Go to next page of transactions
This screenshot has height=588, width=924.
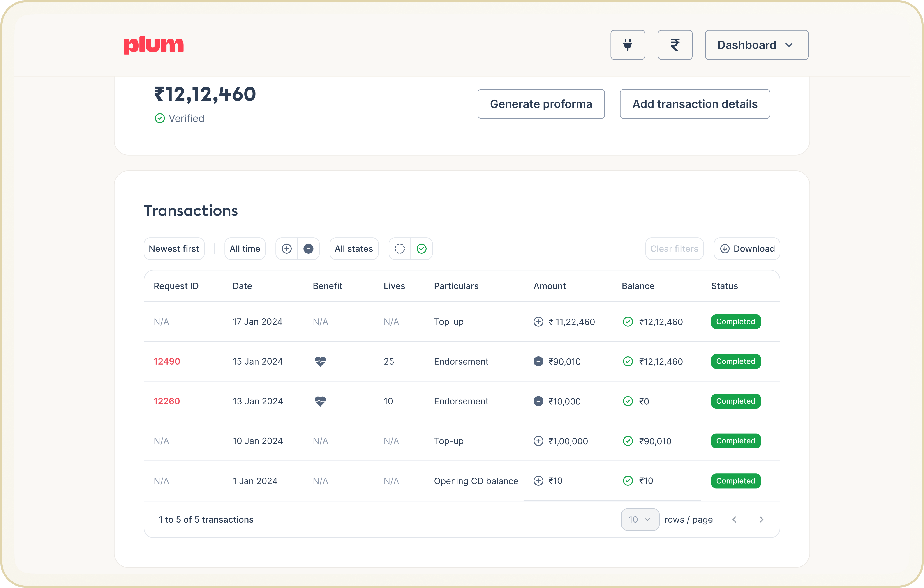point(761,519)
